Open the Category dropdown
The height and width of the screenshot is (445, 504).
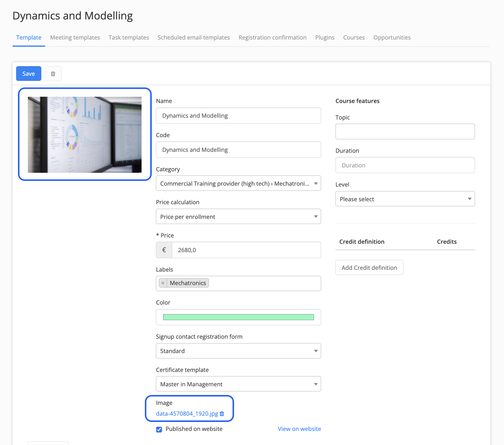(x=239, y=183)
